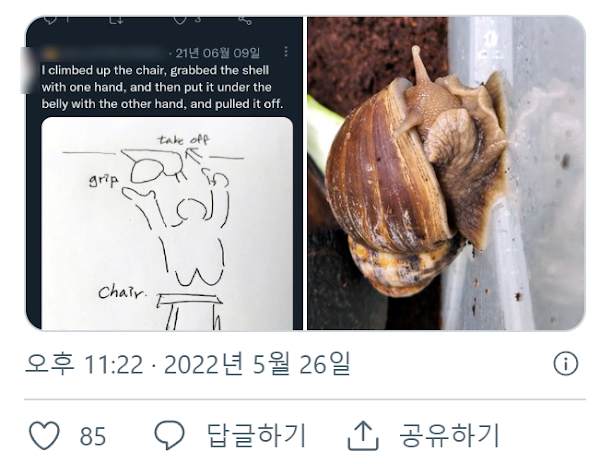
Task: Open the three-dot more menu in screenshot
Action: point(286,52)
